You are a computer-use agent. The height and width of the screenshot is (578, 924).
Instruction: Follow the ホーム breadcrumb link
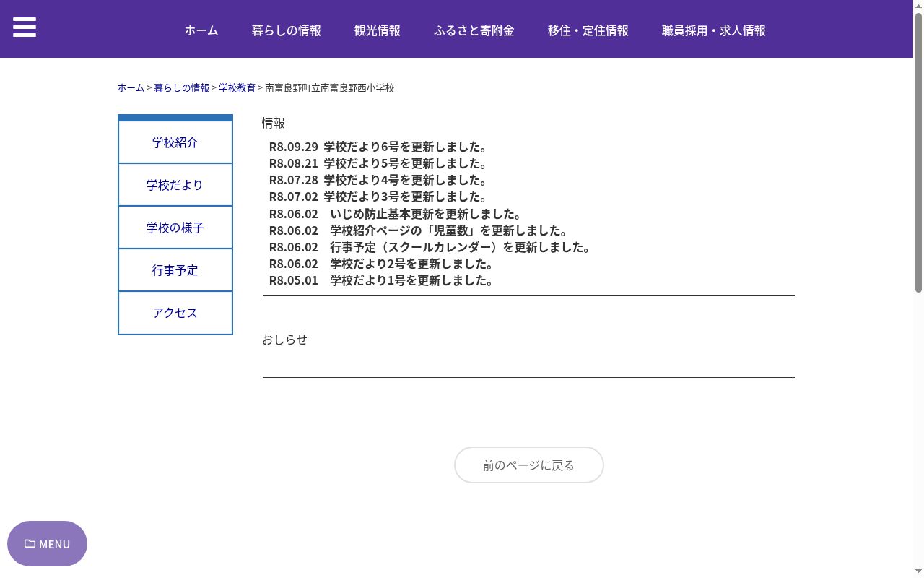(131, 87)
